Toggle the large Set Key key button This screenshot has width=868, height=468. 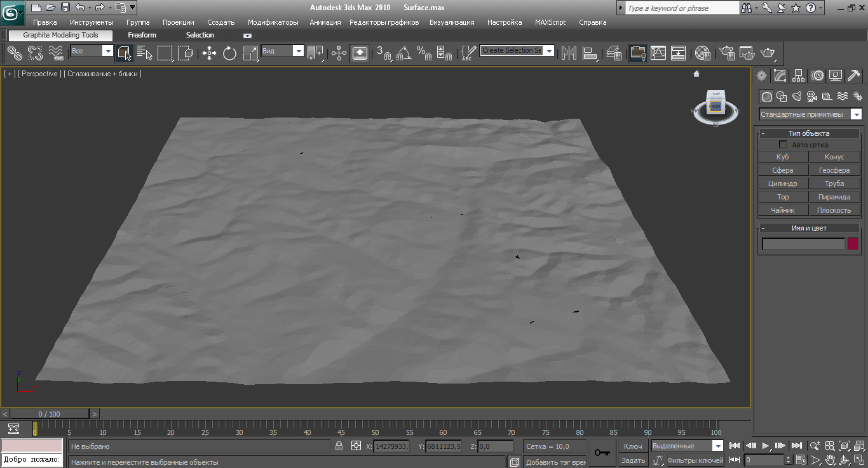coord(601,453)
